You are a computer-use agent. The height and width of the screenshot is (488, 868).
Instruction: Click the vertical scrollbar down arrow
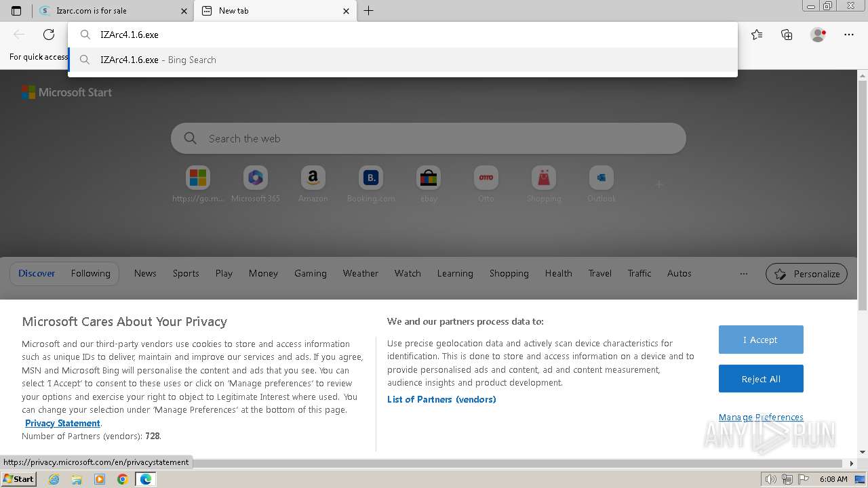863,452
